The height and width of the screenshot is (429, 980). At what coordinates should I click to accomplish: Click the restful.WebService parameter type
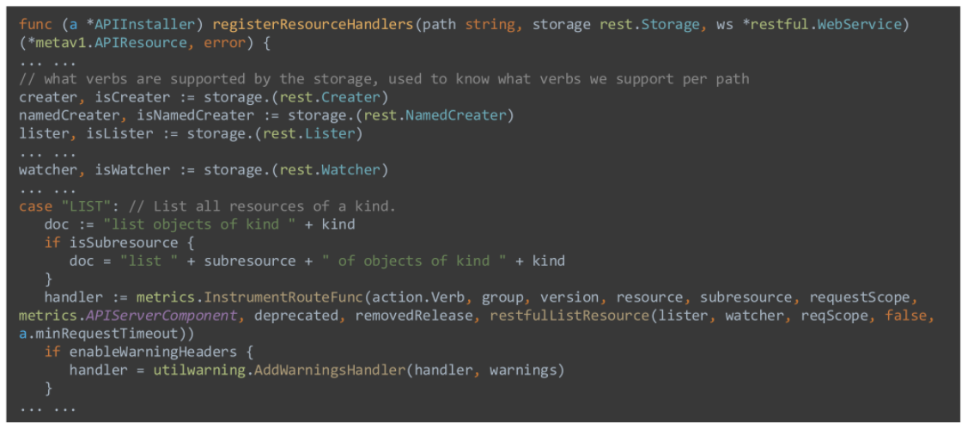pos(829,24)
